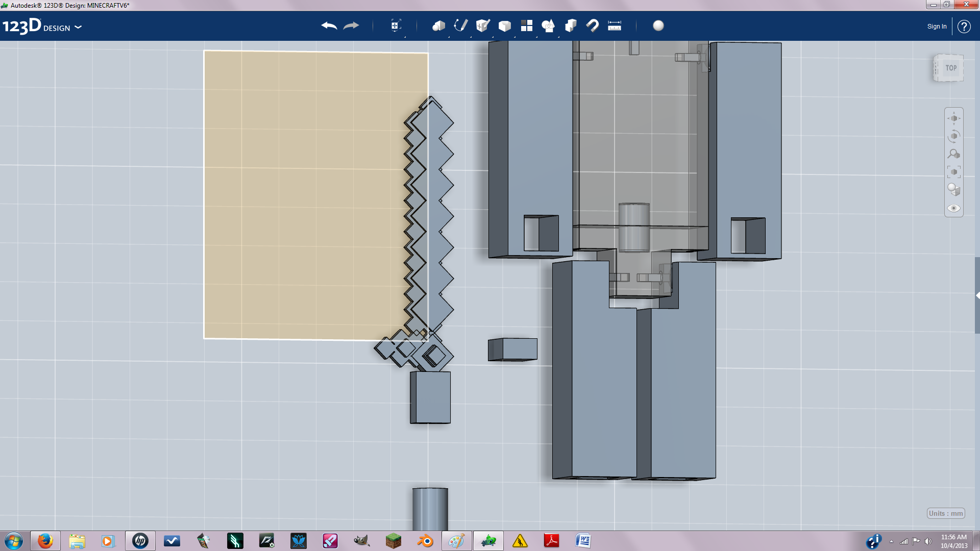Click the TOP view cube face
The height and width of the screenshot is (551, 980).
pos(950,68)
